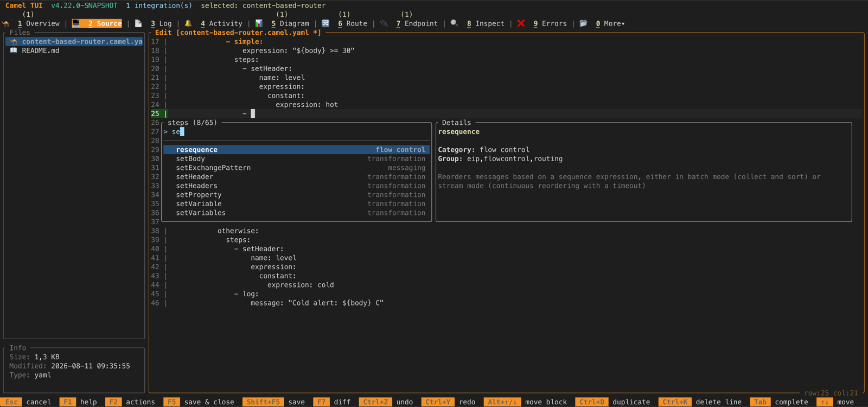The image size is (868, 407).
Task: Choose setProperty from the completion list
Action: pos(297,195)
